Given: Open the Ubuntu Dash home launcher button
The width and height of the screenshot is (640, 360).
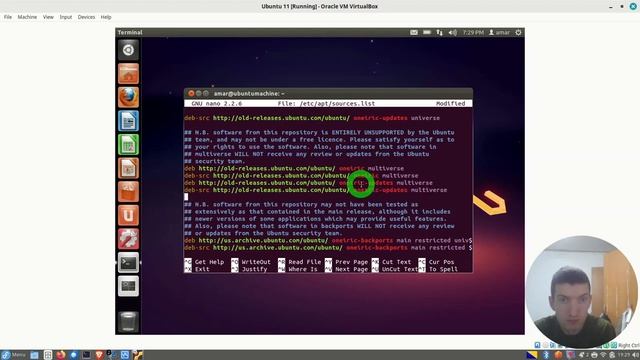Looking at the screenshot, I should (x=128, y=50).
